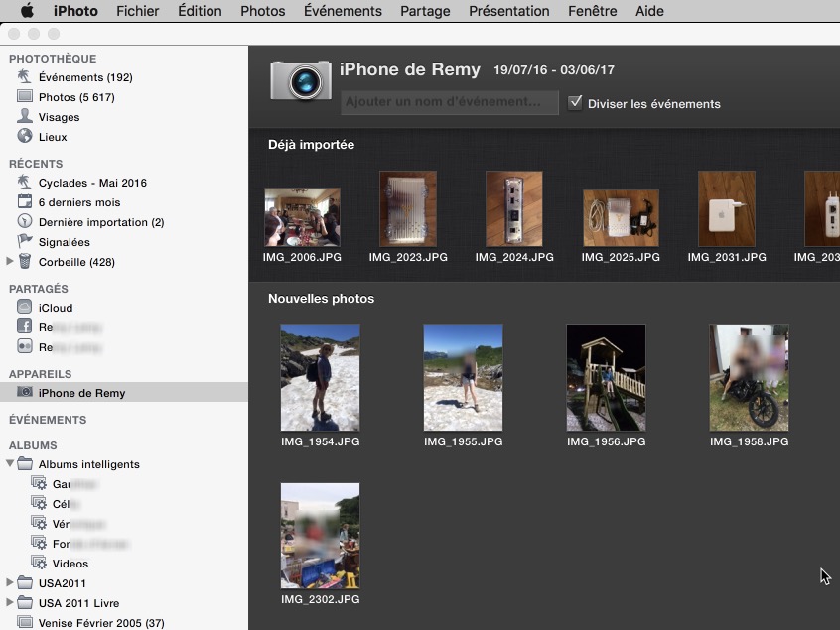
Task: Click the event name input field
Action: coord(450,102)
